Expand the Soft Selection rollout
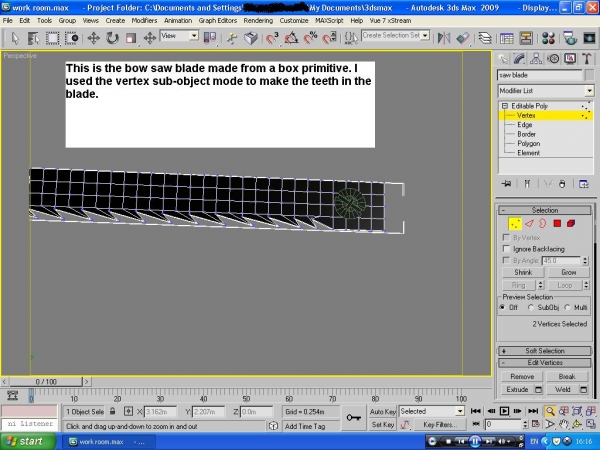The height and width of the screenshot is (450, 600). [545, 351]
